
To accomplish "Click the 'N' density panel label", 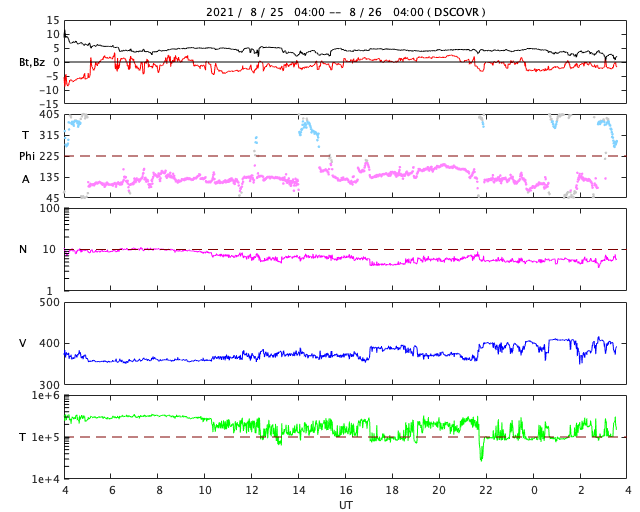I will tap(23, 249).
